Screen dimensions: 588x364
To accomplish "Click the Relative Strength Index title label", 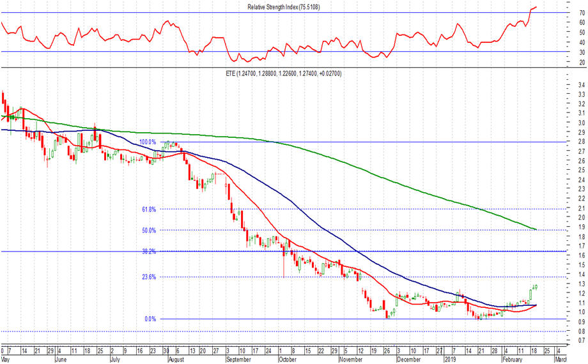I will click(283, 7).
